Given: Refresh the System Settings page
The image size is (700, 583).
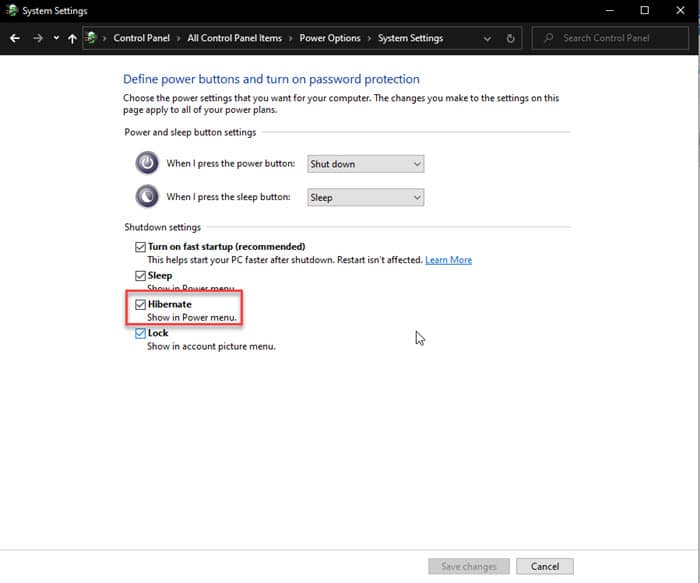Looking at the screenshot, I should coord(510,38).
